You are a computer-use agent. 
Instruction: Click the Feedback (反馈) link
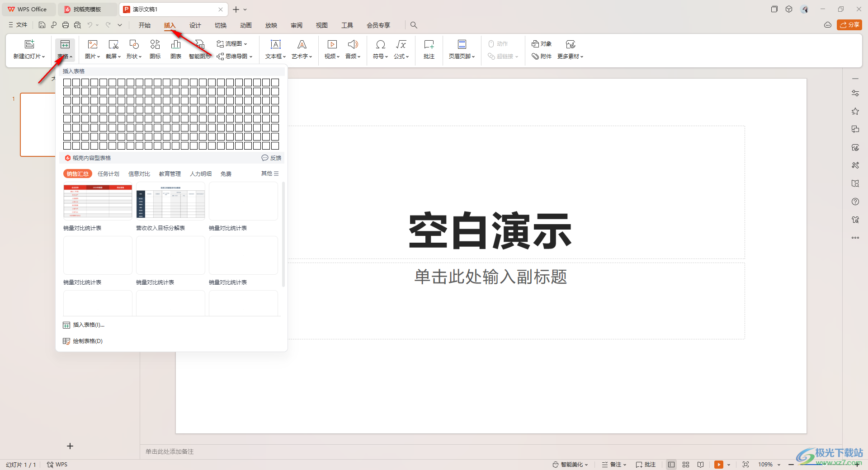click(271, 158)
